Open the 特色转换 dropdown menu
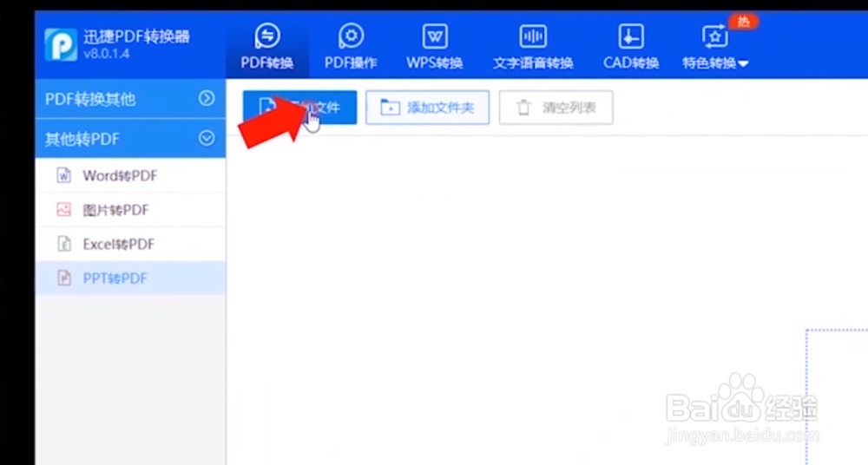Viewport: 868px width, 465px height. coord(715,47)
